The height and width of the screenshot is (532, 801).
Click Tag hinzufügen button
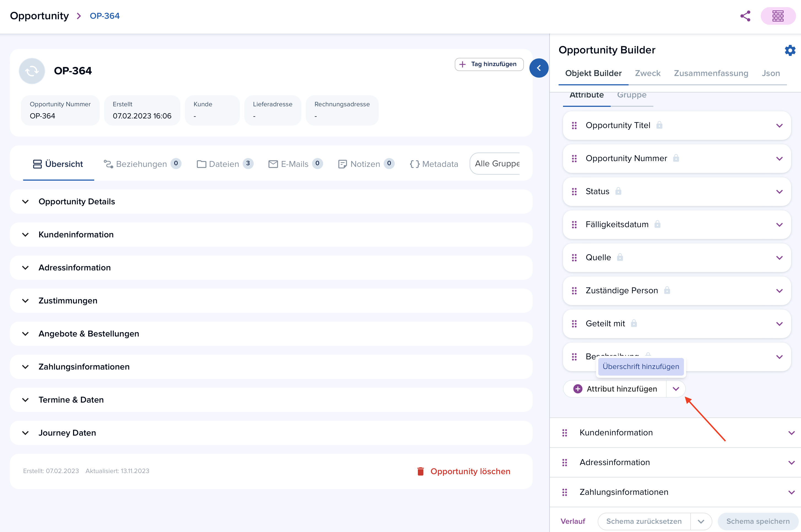(x=489, y=64)
